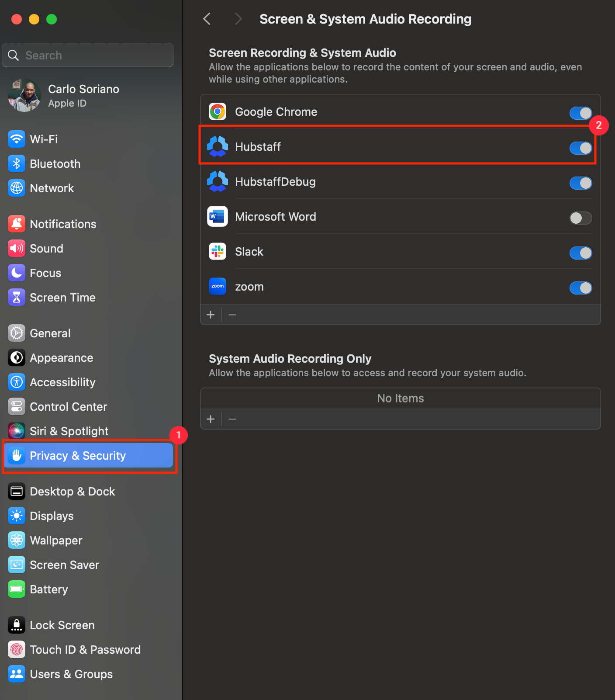Add app to System Audio Only list
Image resolution: width=615 pixels, height=700 pixels.
click(211, 419)
